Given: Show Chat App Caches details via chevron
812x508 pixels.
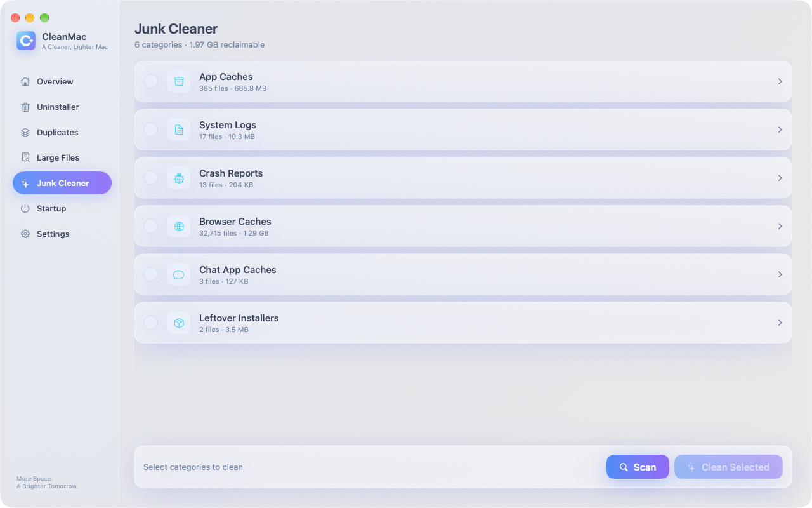Looking at the screenshot, I should (780, 274).
